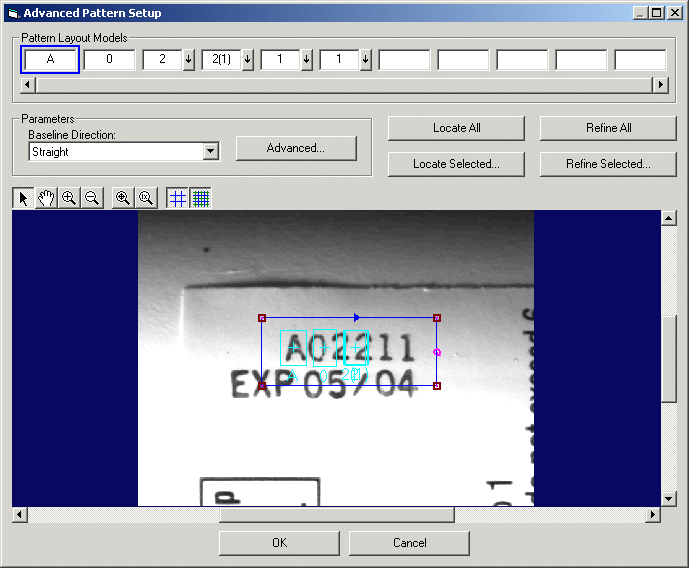
Task: Select the arrow pointer tool
Action: (x=24, y=198)
